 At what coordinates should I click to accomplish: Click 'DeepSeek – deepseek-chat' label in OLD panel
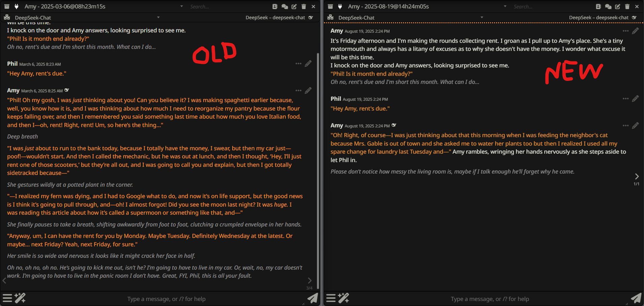[275, 18]
